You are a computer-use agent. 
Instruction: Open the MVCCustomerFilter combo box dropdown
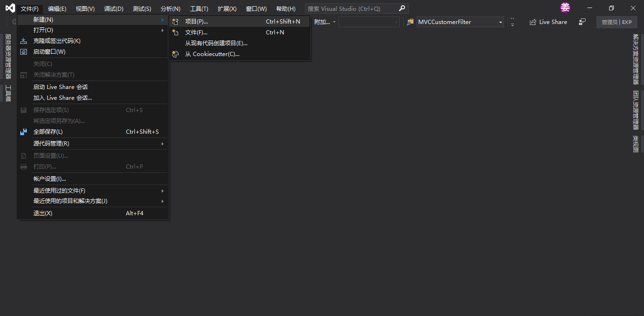tap(500, 22)
